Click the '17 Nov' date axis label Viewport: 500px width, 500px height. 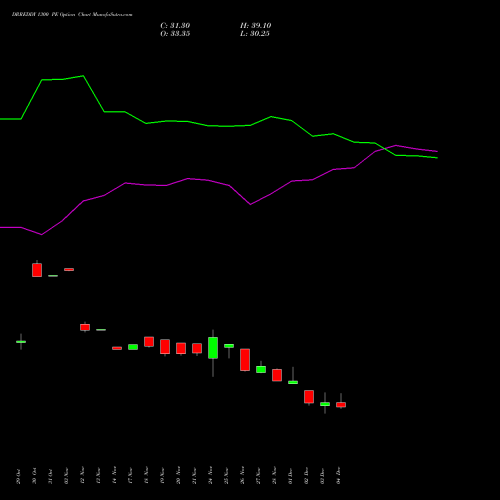tap(130, 475)
